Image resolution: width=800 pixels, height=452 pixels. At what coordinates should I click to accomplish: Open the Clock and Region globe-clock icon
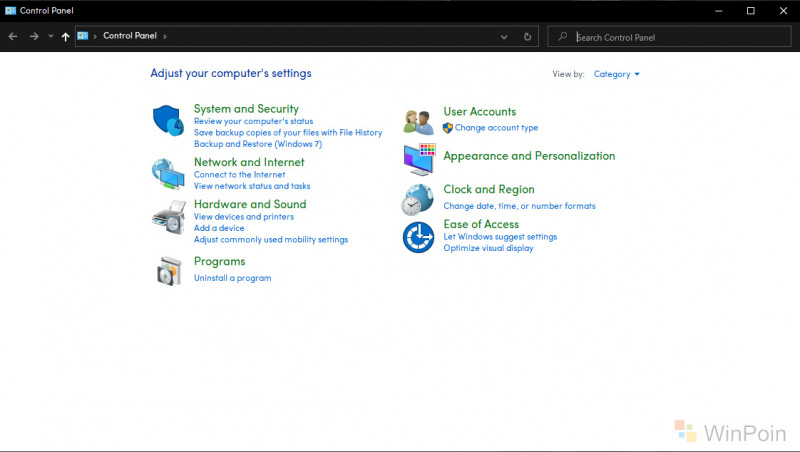point(418,199)
